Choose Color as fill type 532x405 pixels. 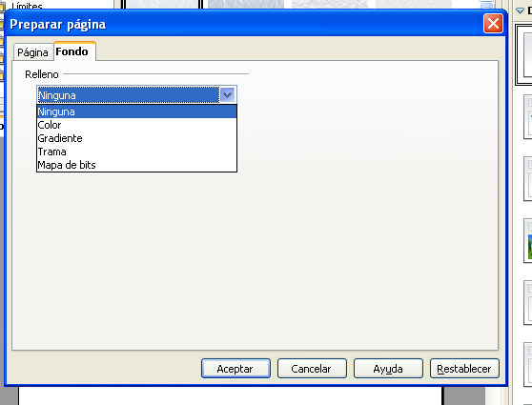136,125
